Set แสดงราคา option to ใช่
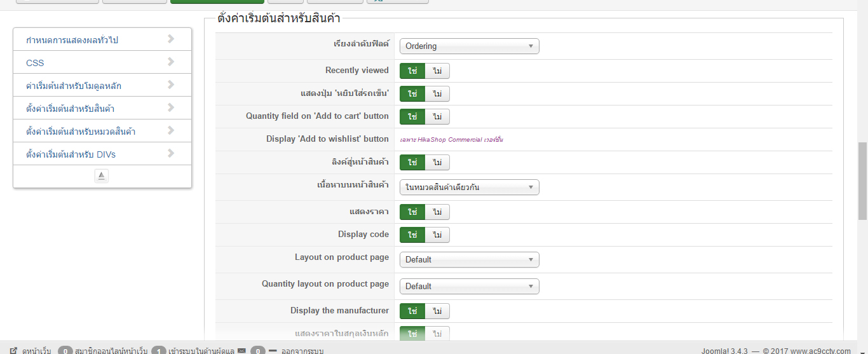Screen dimensions: 868x354 (x=412, y=212)
